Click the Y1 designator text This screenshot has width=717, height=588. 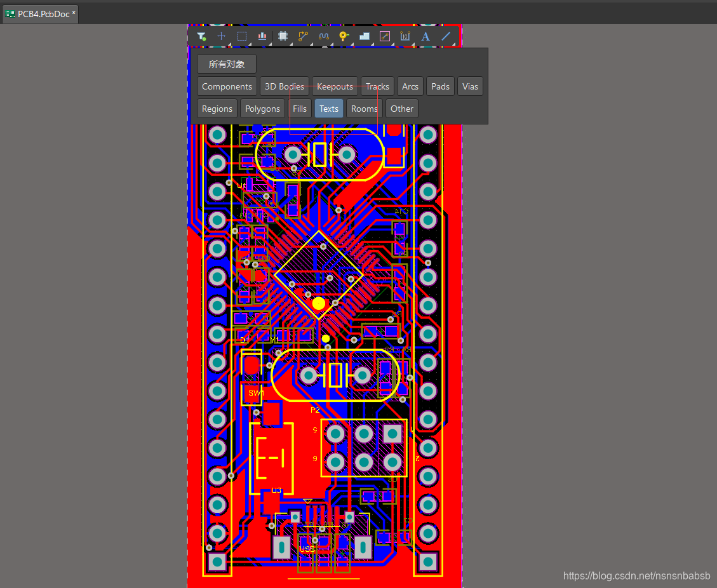(274, 340)
